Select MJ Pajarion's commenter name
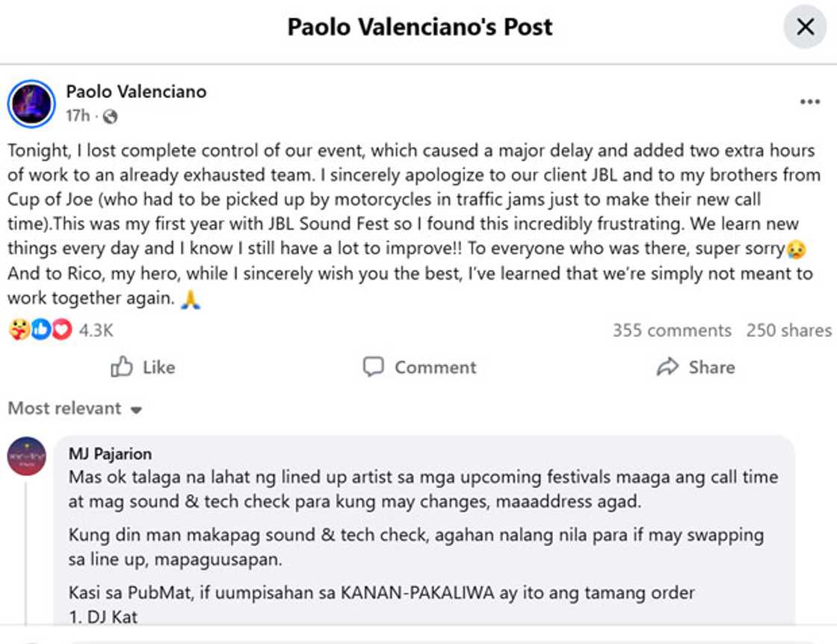Viewport: 837px width, 644px height. pyautogui.click(x=111, y=453)
